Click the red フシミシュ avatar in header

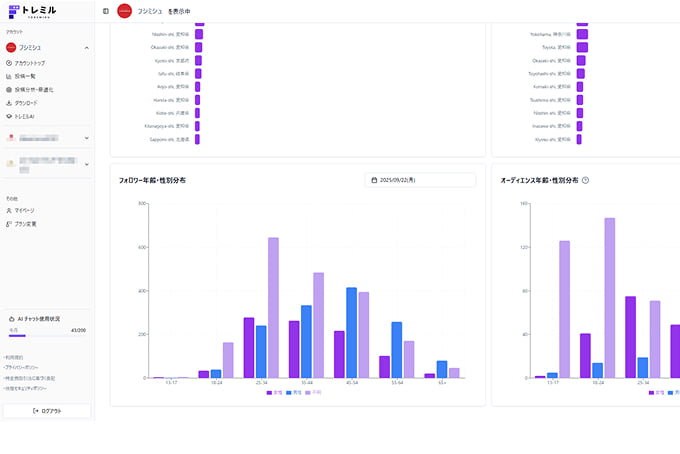click(x=124, y=11)
